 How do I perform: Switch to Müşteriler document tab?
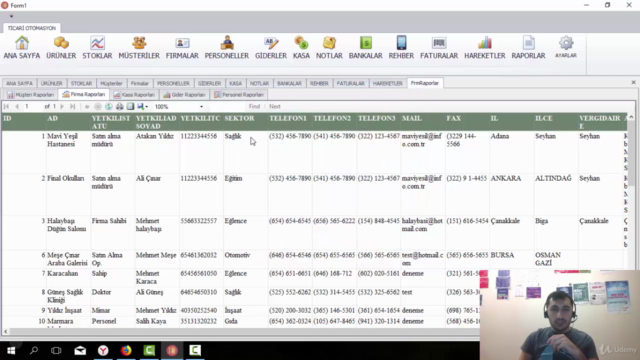111,83
